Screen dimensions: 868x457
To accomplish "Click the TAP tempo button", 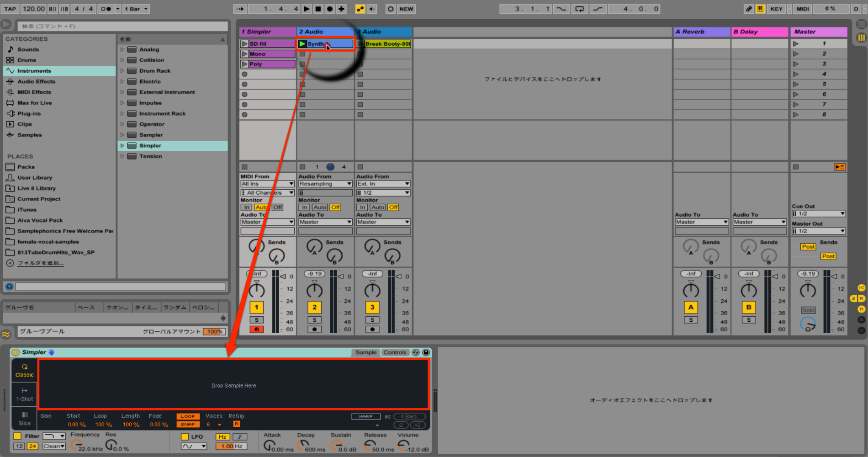I will pyautogui.click(x=10, y=9).
